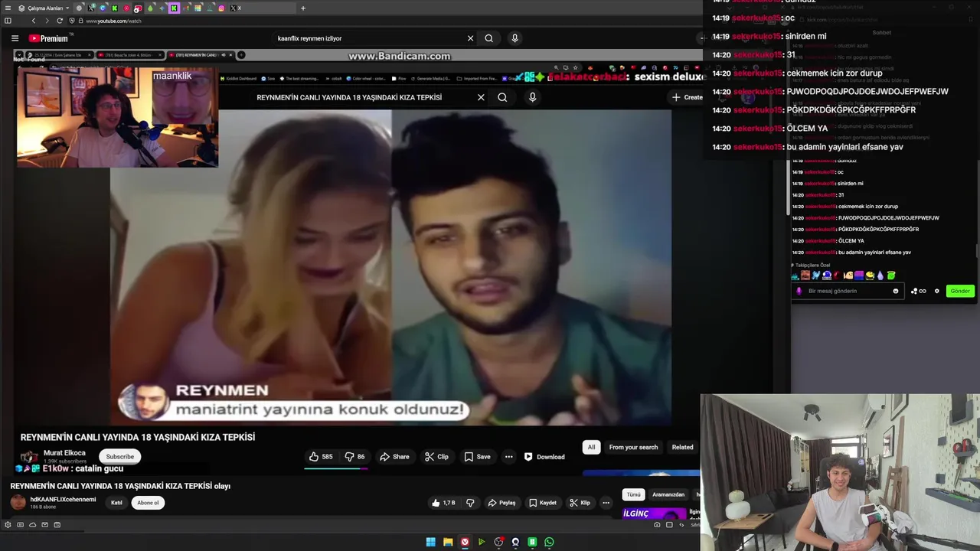Click the Clip button under inner video
980x551 pixels.
point(436,457)
